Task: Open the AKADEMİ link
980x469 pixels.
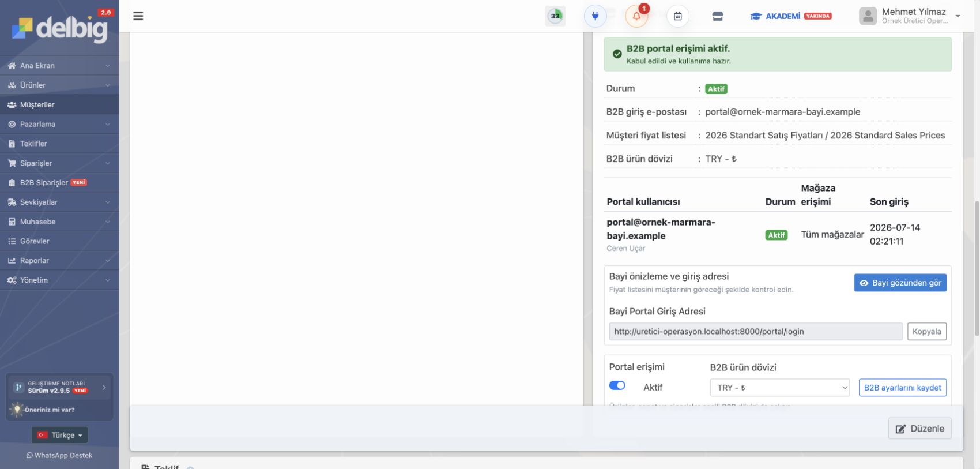Action: click(x=790, y=16)
